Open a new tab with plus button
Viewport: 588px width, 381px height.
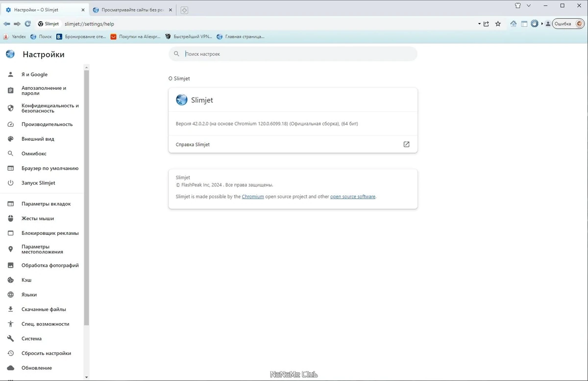coord(184,10)
